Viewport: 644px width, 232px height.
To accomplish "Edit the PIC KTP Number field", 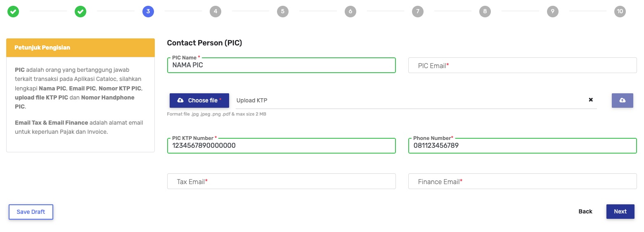I will (281, 146).
